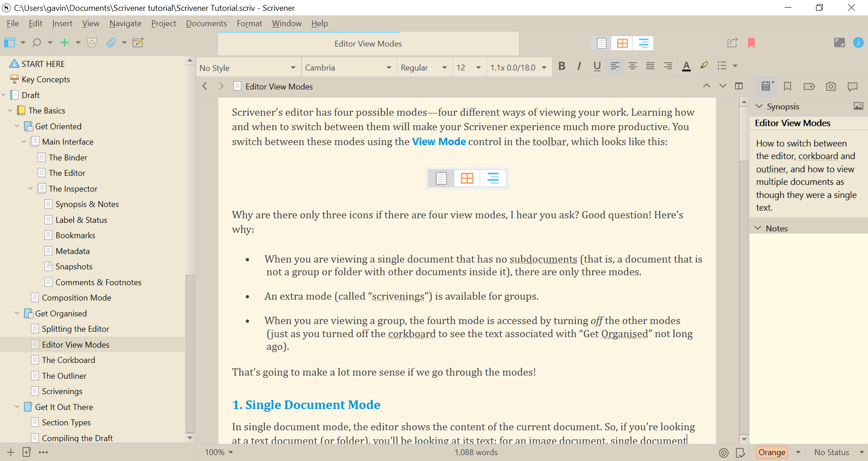
Task: Collapse The Inspector tree item
Action: click(30, 188)
